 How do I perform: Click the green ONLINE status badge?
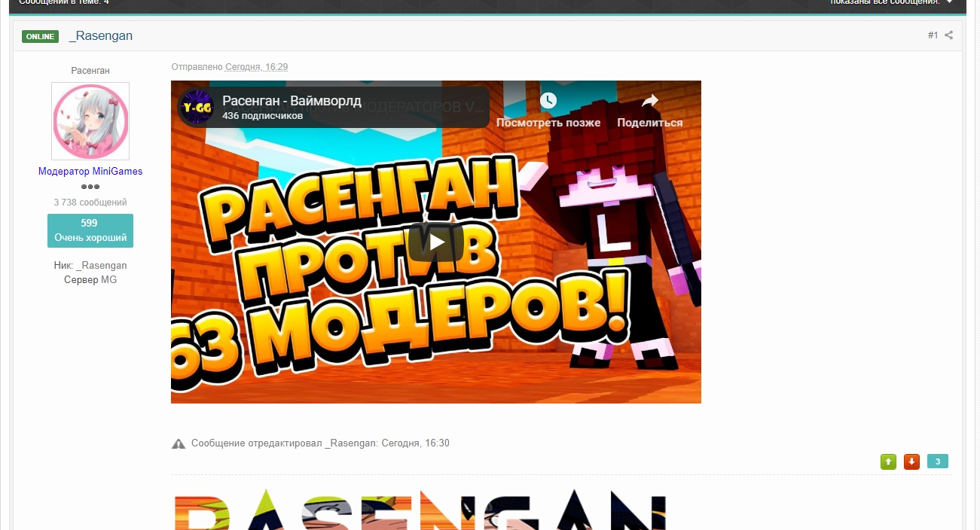40,36
